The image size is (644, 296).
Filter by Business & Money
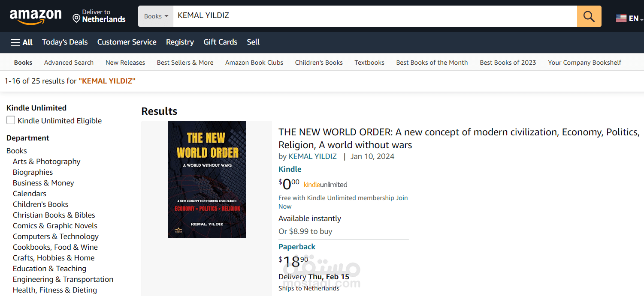43,183
